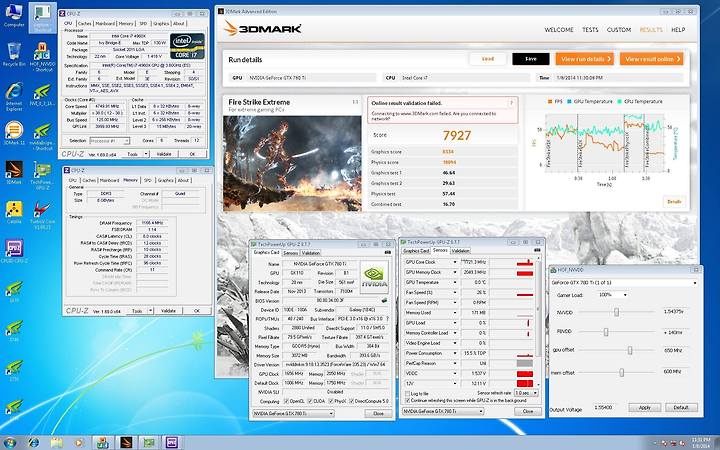Click the gpu offset slider handle
Viewport: 720px width, 450px height.
(630, 350)
